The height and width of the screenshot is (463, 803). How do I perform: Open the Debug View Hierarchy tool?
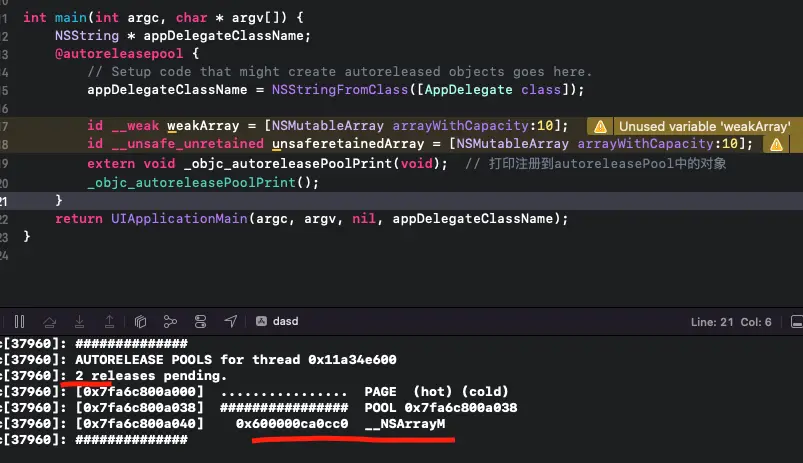click(141, 321)
